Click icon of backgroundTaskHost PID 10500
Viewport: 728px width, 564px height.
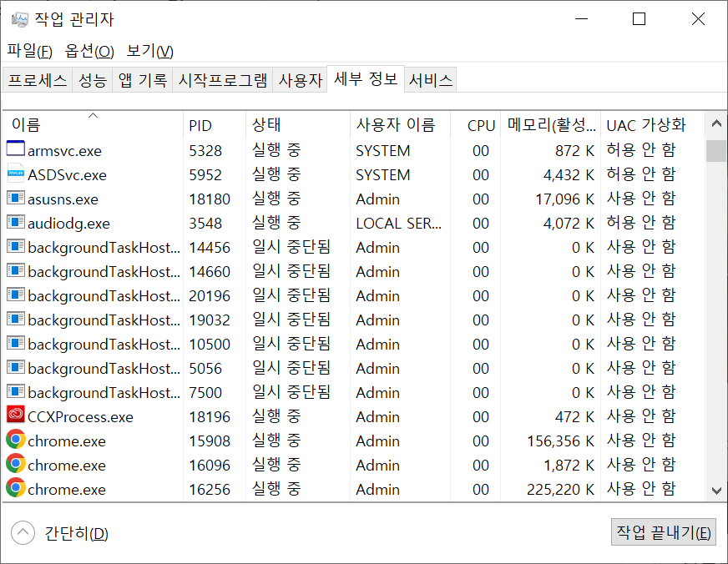point(15,343)
